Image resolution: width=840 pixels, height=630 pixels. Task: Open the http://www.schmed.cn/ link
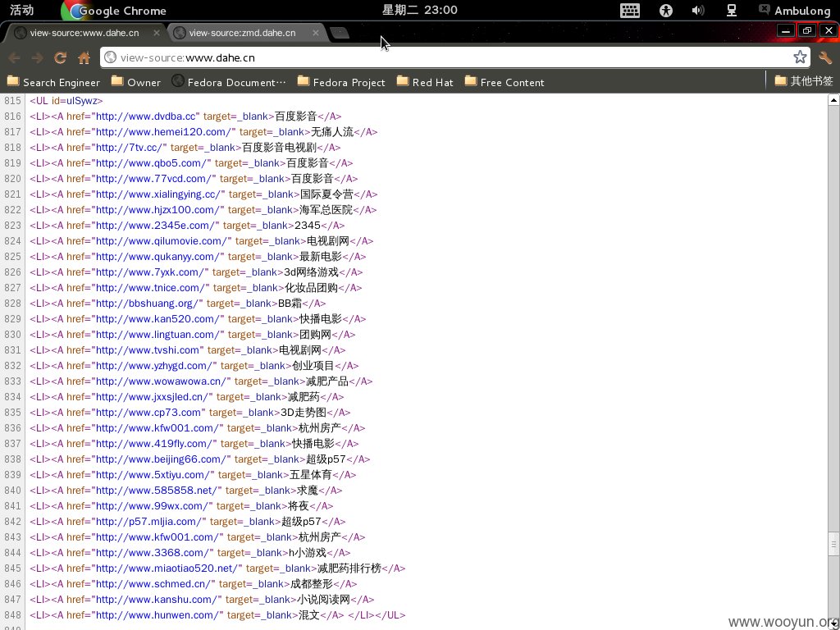pos(153,583)
